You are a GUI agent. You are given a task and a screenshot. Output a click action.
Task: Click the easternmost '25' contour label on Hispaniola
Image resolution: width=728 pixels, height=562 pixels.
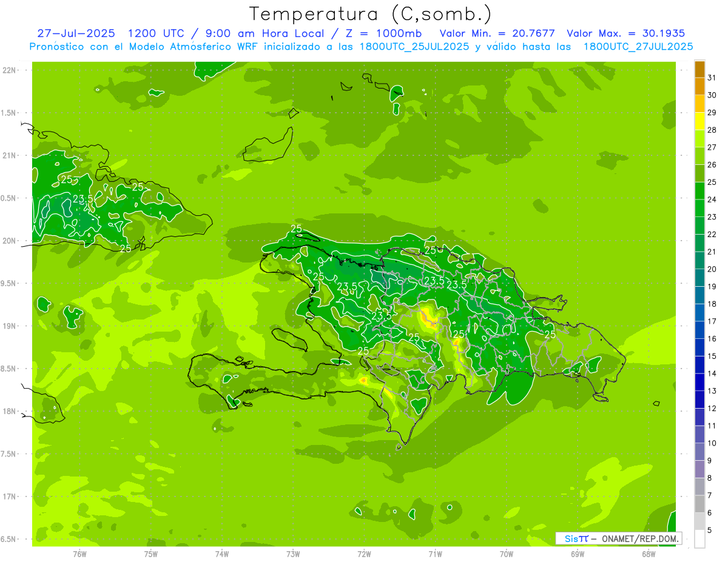click(x=550, y=335)
